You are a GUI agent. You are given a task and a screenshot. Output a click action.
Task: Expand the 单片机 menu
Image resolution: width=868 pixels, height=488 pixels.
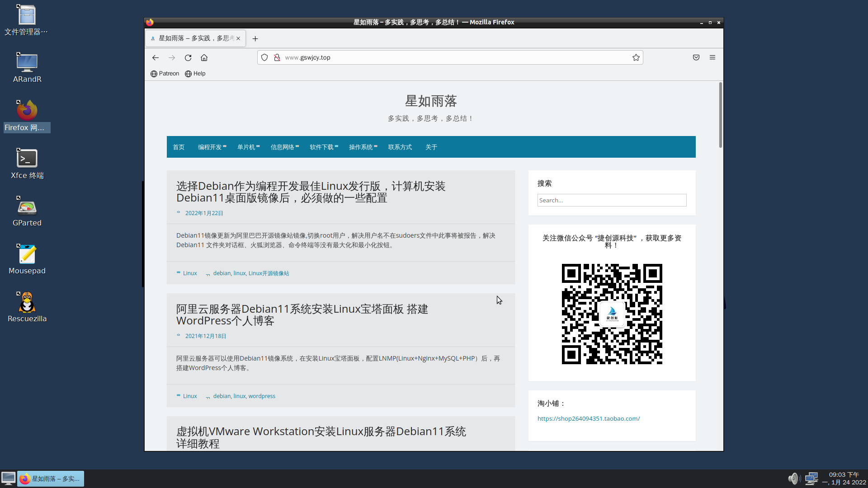tap(248, 147)
